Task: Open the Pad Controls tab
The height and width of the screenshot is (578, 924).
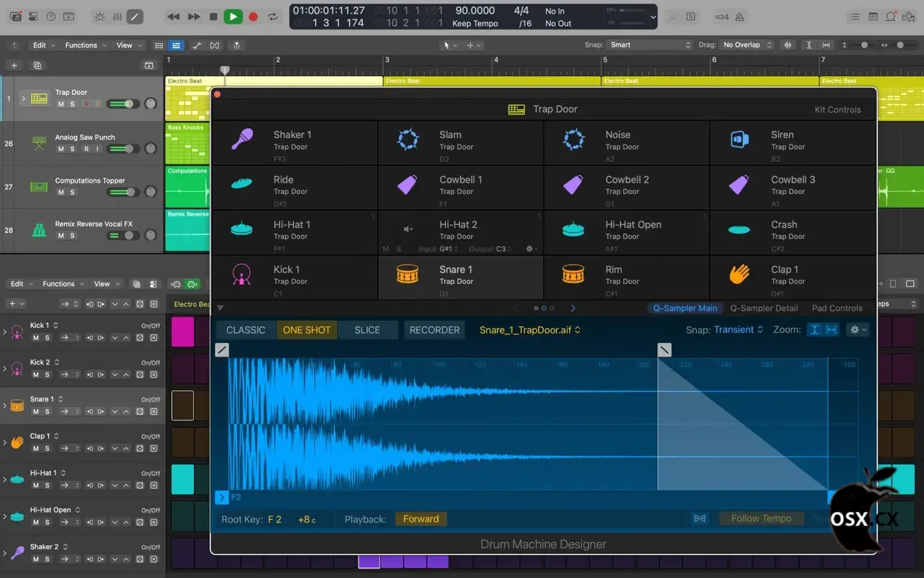Action: click(837, 308)
